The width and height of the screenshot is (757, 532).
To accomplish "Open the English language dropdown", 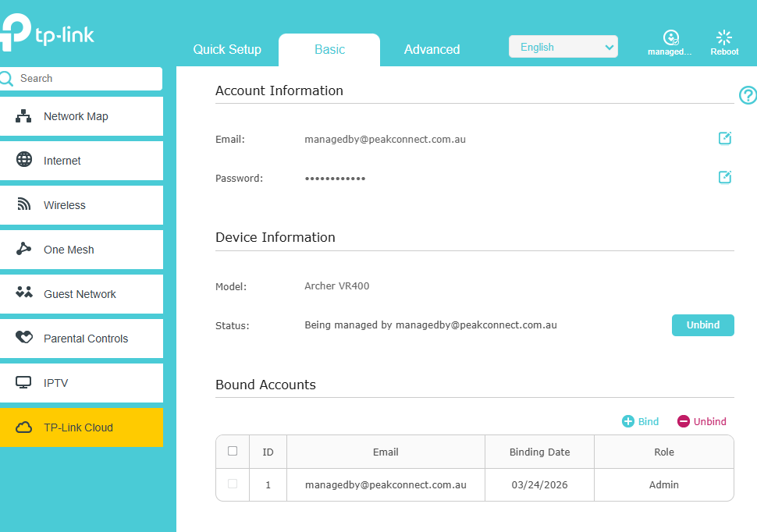I will pos(563,47).
